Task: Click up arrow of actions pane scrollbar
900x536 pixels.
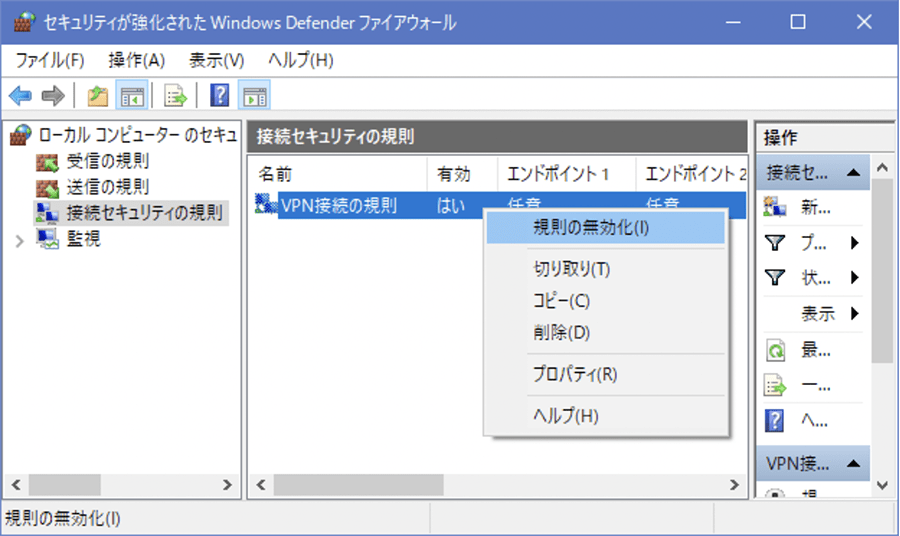Action: (x=882, y=168)
